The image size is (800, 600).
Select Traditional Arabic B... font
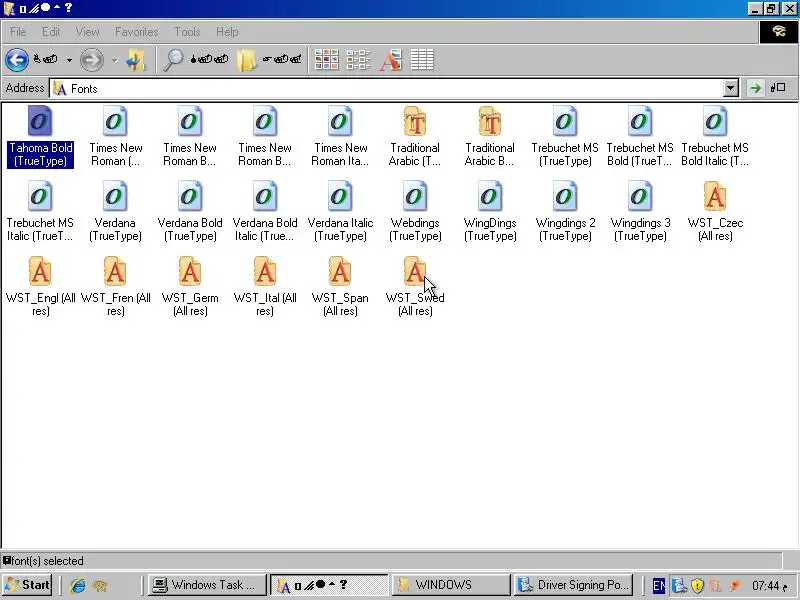click(x=490, y=136)
